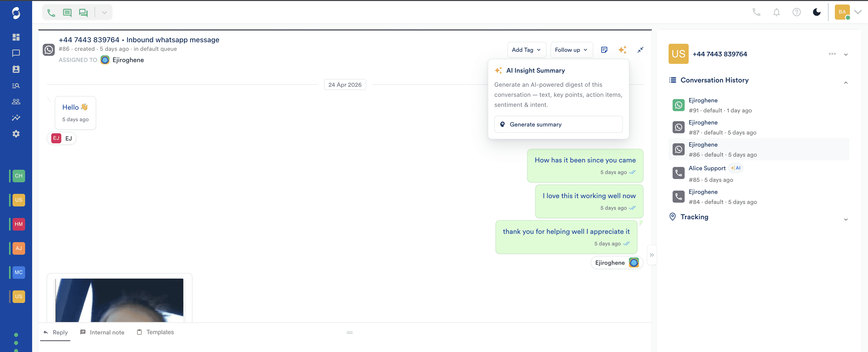Click the notes icon beside Follow up
The height and width of the screenshot is (352, 868).
coord(604,50)
